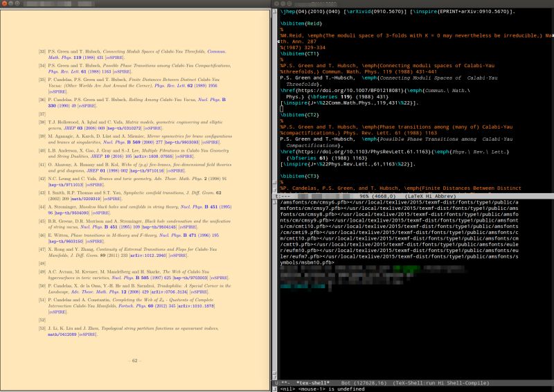The height and width of the screenshot is (392, 554).
Task: Click the \jhep{04}{2010}{040} line in Emacs
Action: tap(397, 11)
